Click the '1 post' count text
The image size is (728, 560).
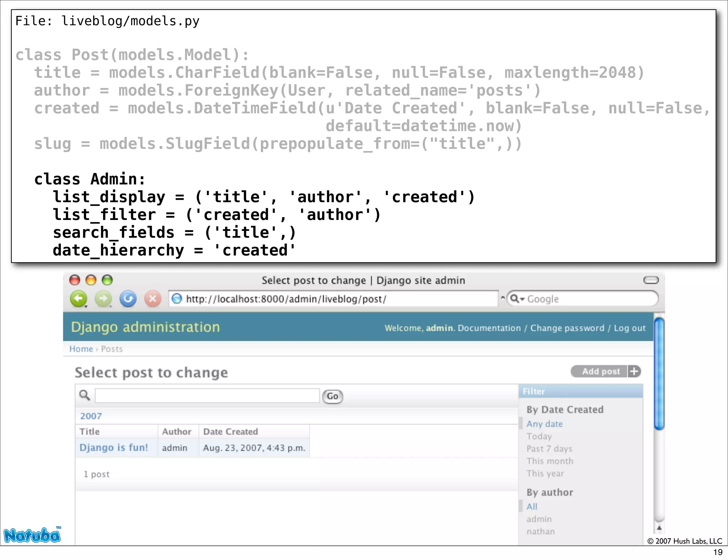97,474
